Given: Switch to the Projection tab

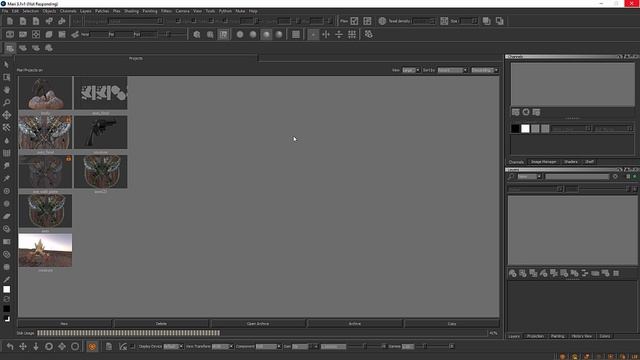Looking at the screenshot, I should [535, 336].
